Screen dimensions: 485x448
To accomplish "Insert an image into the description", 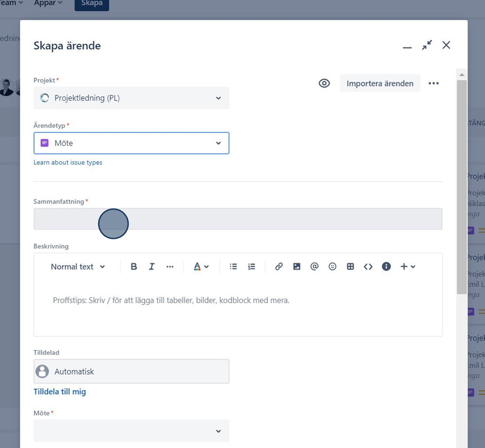I will [297, 267].
